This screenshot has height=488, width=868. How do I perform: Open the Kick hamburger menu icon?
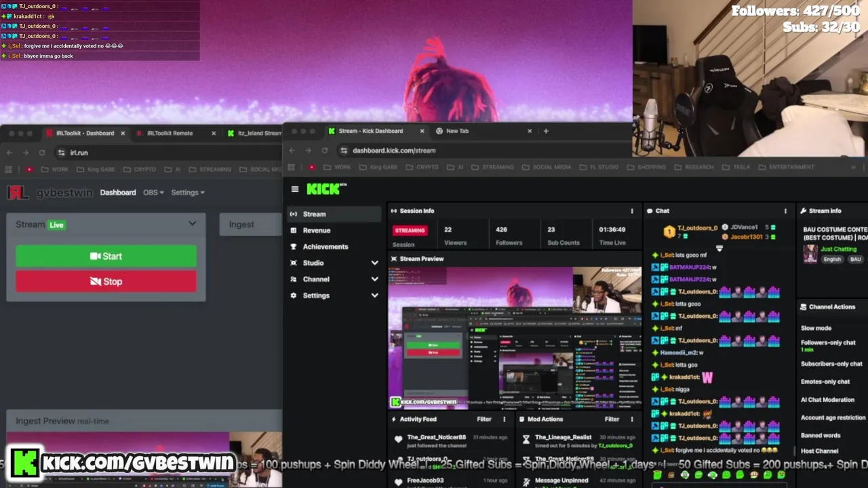[295, 189]
